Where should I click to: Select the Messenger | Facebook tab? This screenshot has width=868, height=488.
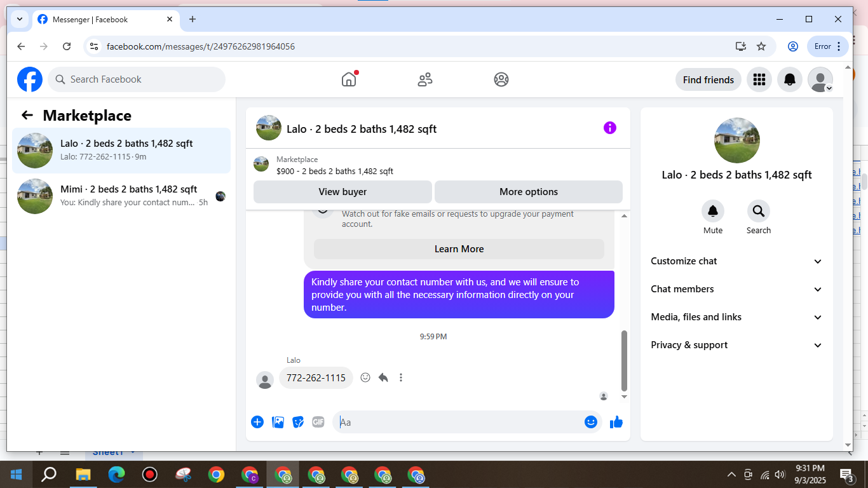(x=105, y=20)
